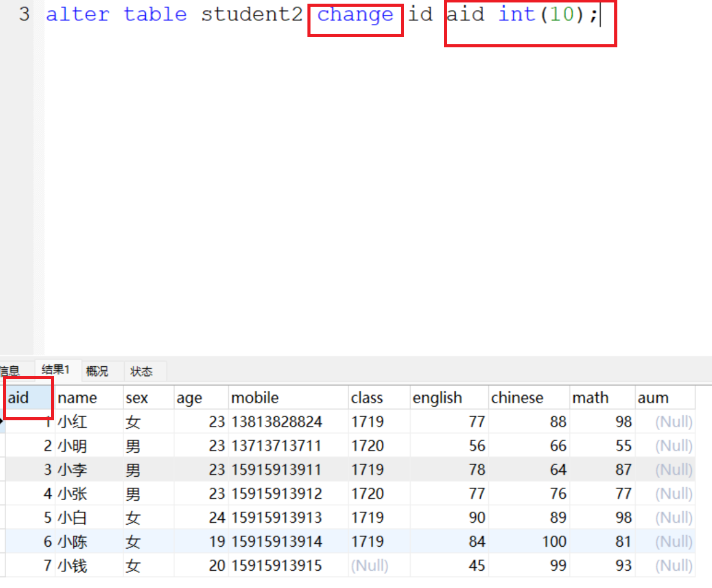Click mobile cell 15915913911
This screenshot has width=712, height=588.
[x=288, y=469]
